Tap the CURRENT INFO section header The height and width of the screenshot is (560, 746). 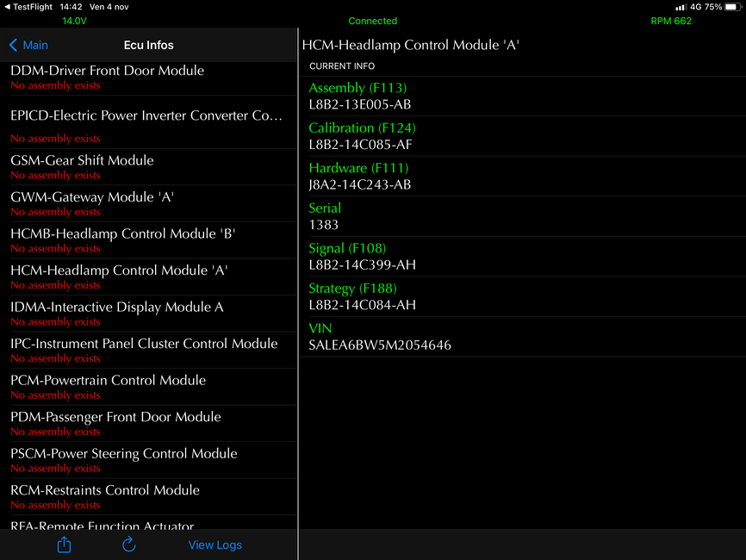click(x=342, y=66)
